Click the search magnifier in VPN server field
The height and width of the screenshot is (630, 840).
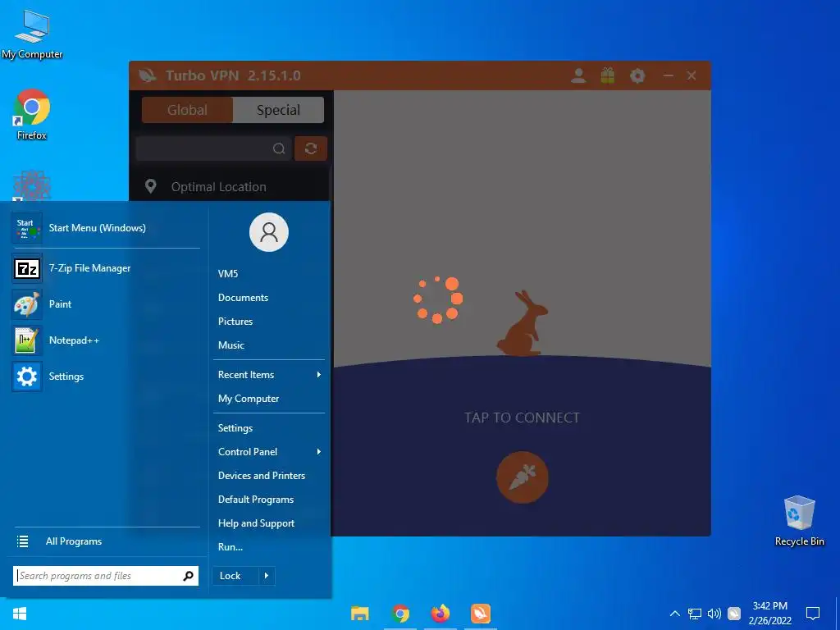279,148
